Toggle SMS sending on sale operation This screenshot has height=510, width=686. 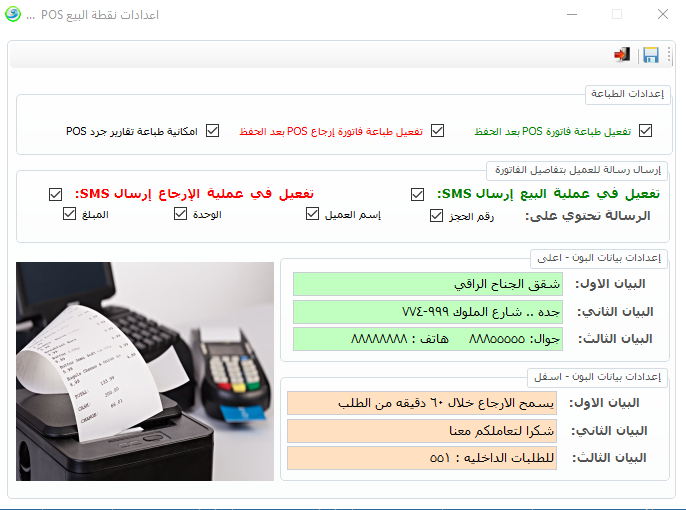tap(417, 194)
